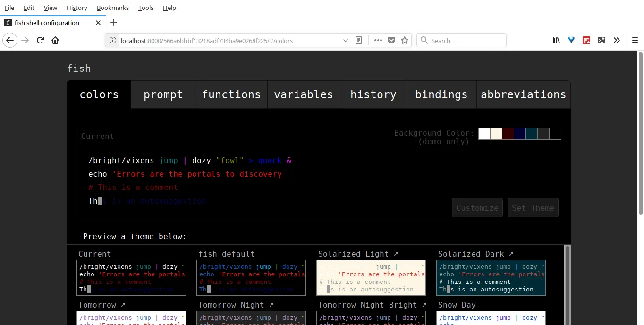Click the Set Theme button
Viewport: 644px width, 325px height.
click(x=533, y=208)
